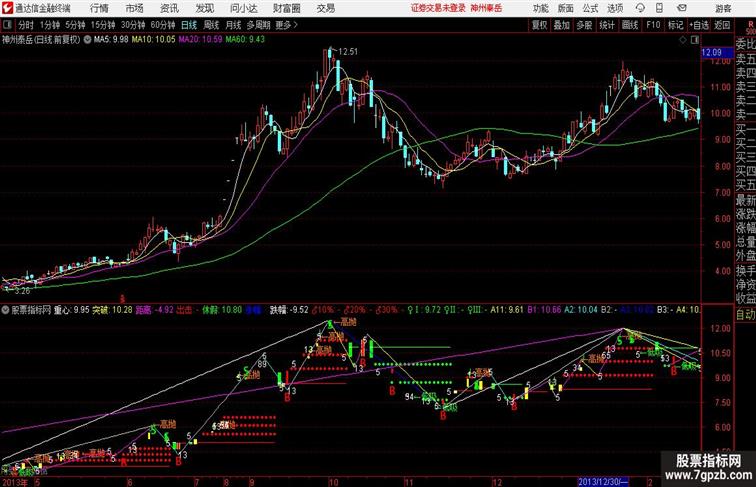The height and width of the screenshot is (487, 756).
Task: Click the 游客 guest account label
Action: tap(723, 9)
